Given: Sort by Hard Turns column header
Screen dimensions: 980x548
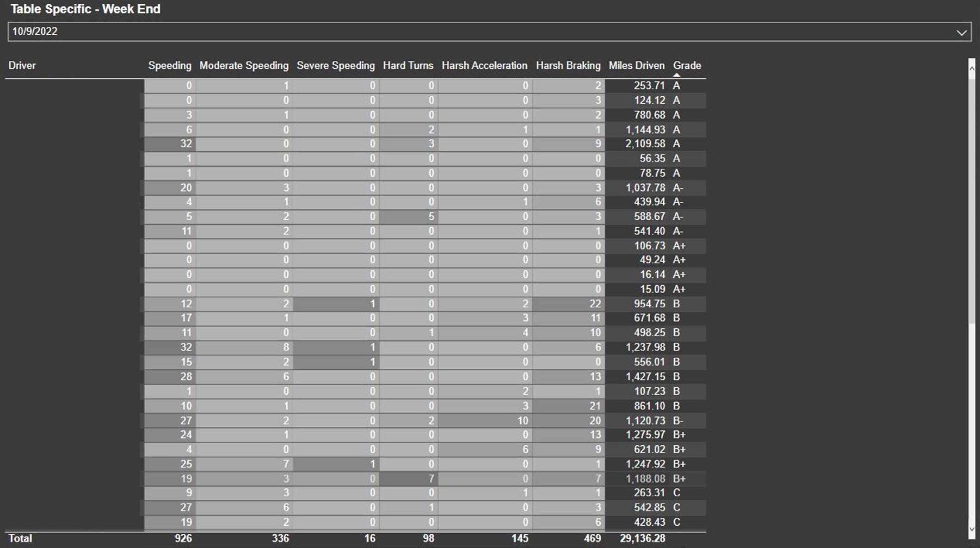Looking at the screenshot, I should click(408, 65).
